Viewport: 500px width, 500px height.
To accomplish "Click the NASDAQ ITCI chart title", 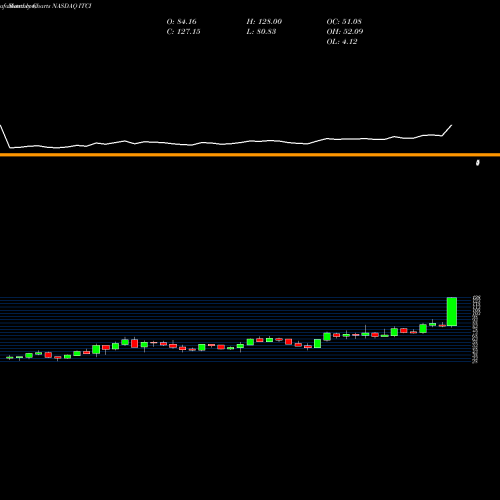I will 72,6.
